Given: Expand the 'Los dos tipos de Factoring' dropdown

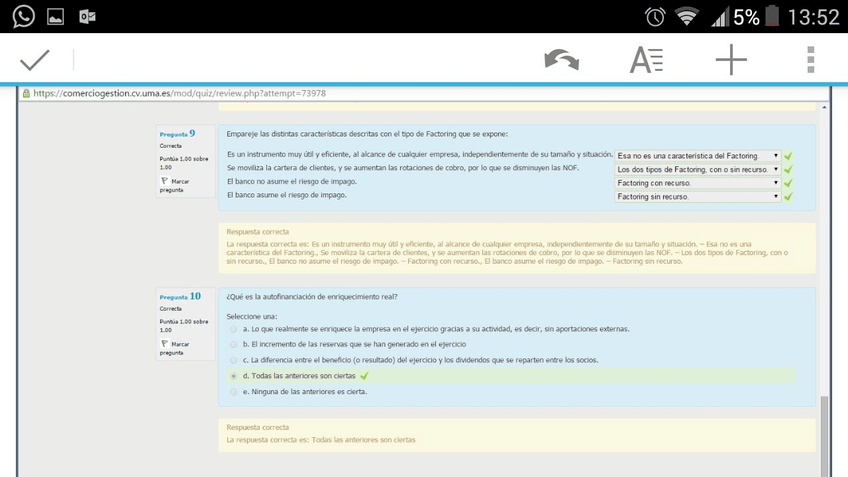Looking at the screenshot, I should [697, 170].
